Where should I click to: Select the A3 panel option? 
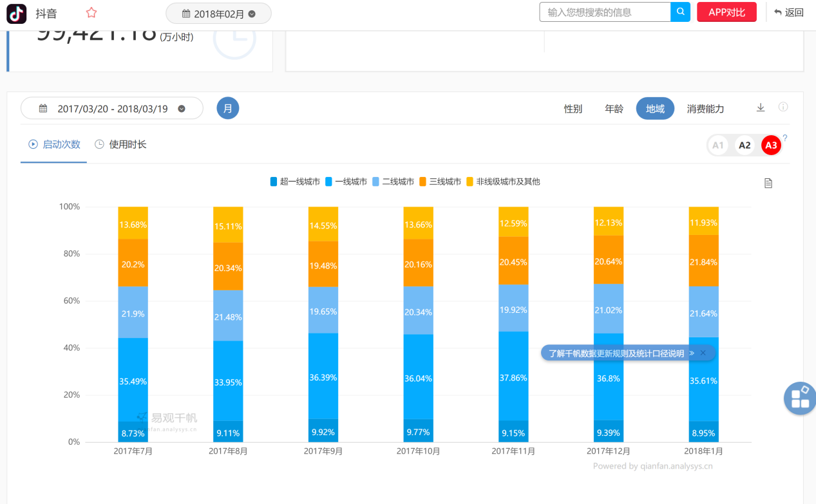(x=770, y=145)
